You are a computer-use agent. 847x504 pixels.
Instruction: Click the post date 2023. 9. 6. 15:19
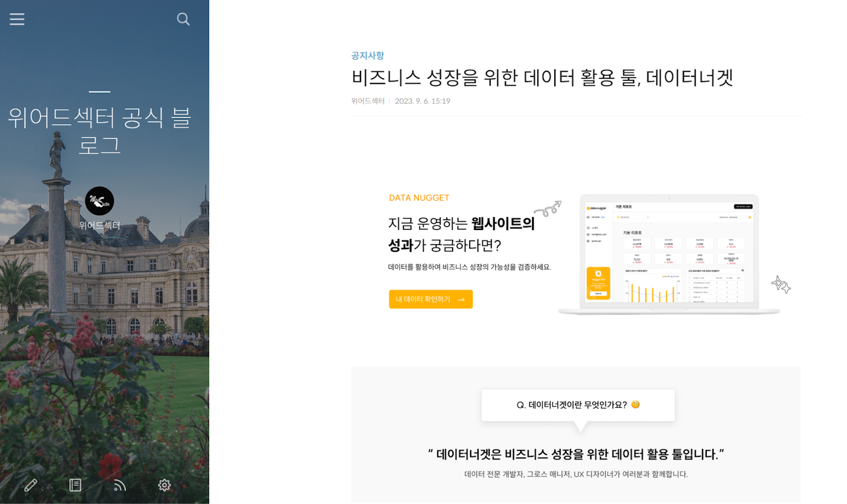422,101
